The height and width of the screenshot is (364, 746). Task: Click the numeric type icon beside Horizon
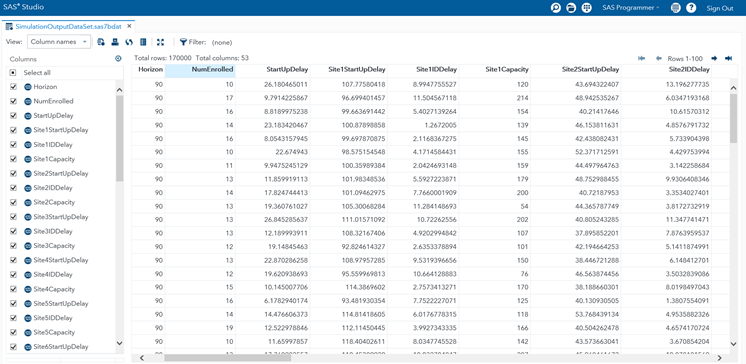point(28,87)
